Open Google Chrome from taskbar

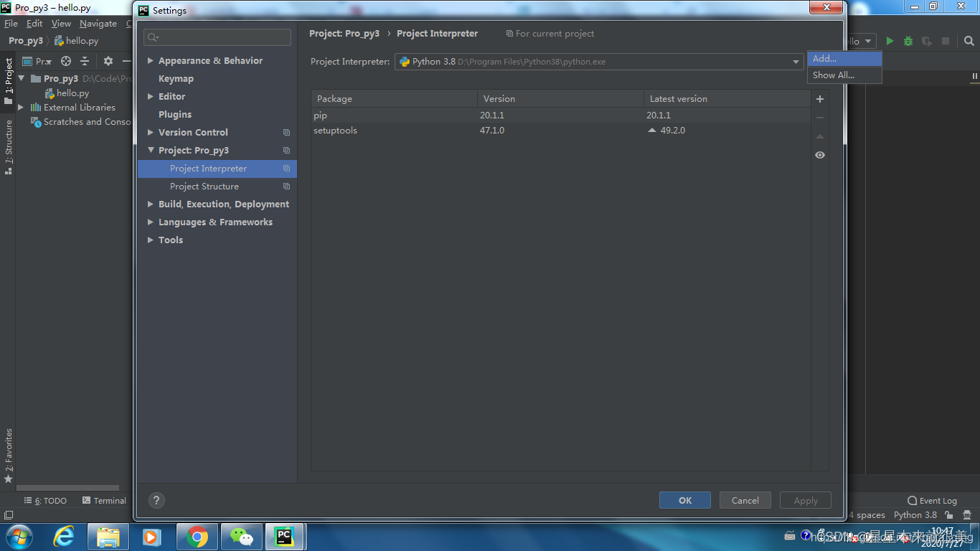click(x=197, y=537)
